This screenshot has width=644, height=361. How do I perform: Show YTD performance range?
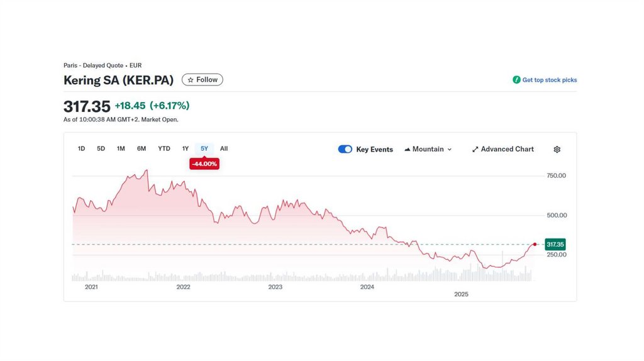click(164, 149)
